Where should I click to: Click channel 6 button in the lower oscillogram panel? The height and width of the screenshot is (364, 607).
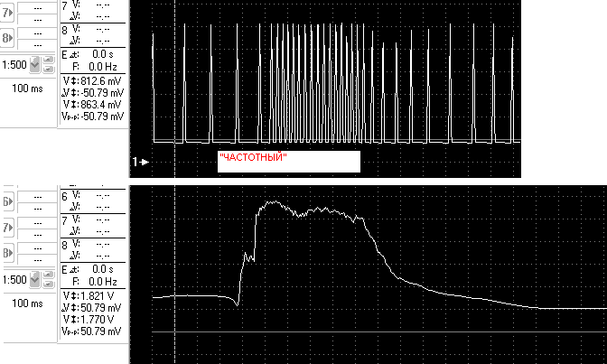tap(8, 201)
